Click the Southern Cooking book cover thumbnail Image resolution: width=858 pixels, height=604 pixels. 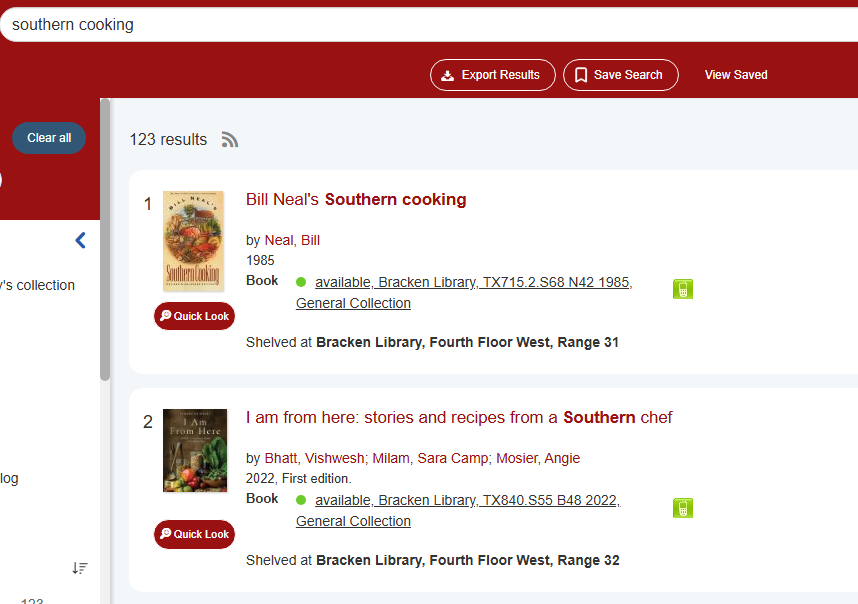point(194,241)
